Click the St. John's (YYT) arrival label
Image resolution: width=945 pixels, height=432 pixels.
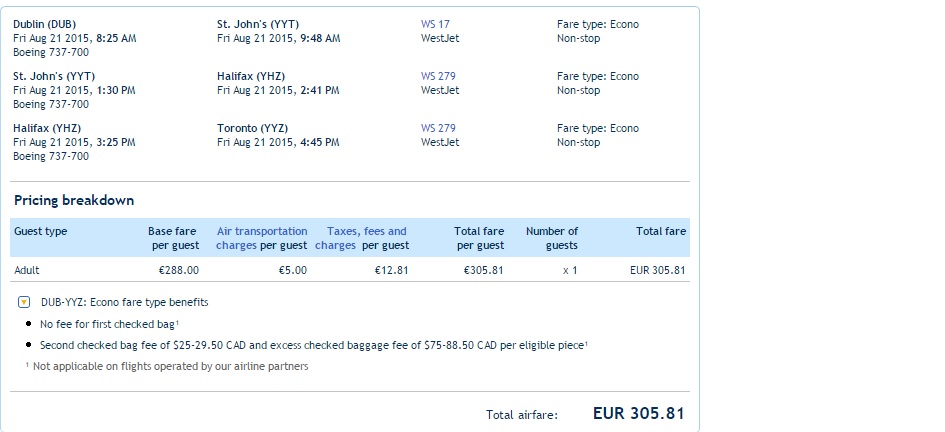pyautogui.click(x=258, y=25)
